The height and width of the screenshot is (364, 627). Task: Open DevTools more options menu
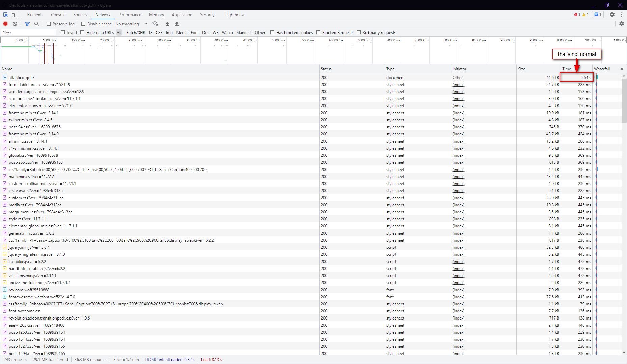pyautogui.click(x=622, y=15)
